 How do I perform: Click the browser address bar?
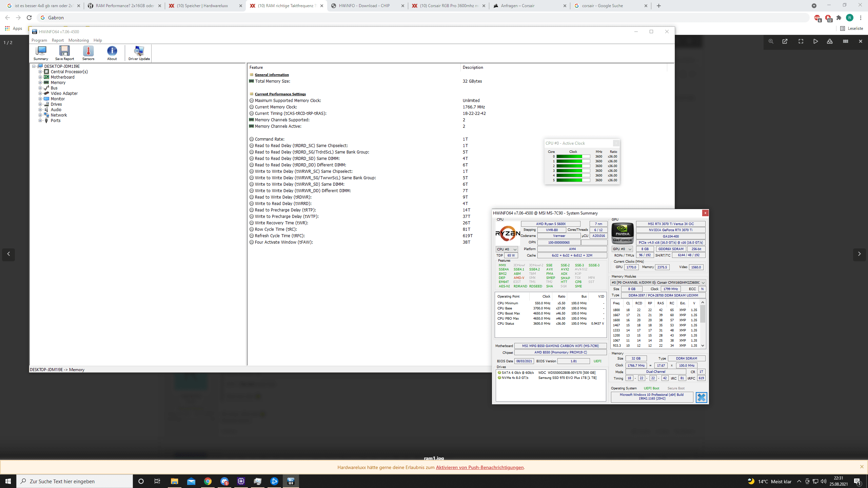pyautogui.click(x=424, y=18)
